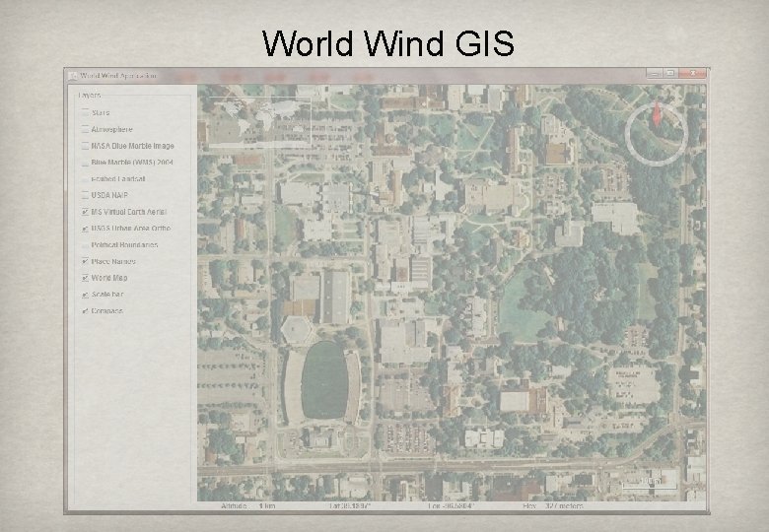Click the World Wind application title icon
Viewport: 769px width, 532px height.
point(73,76)
